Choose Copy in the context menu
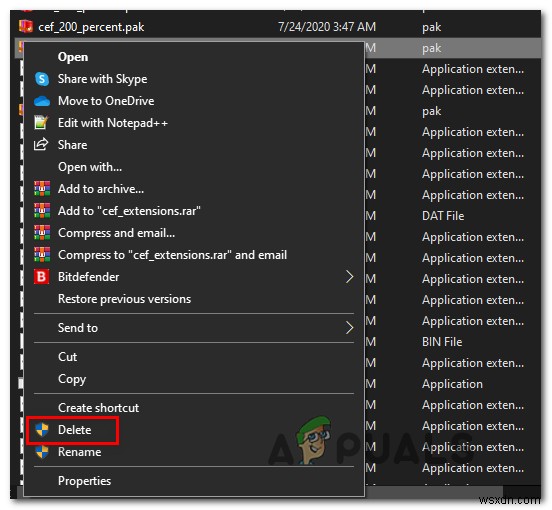This screenshot has width=552, height=510. pos(72,379)
